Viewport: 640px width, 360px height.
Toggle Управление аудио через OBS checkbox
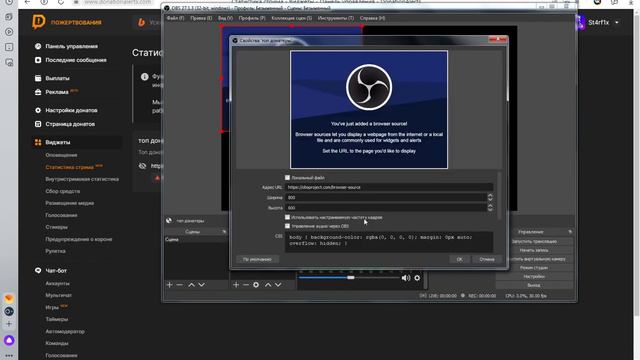[287, 226]
